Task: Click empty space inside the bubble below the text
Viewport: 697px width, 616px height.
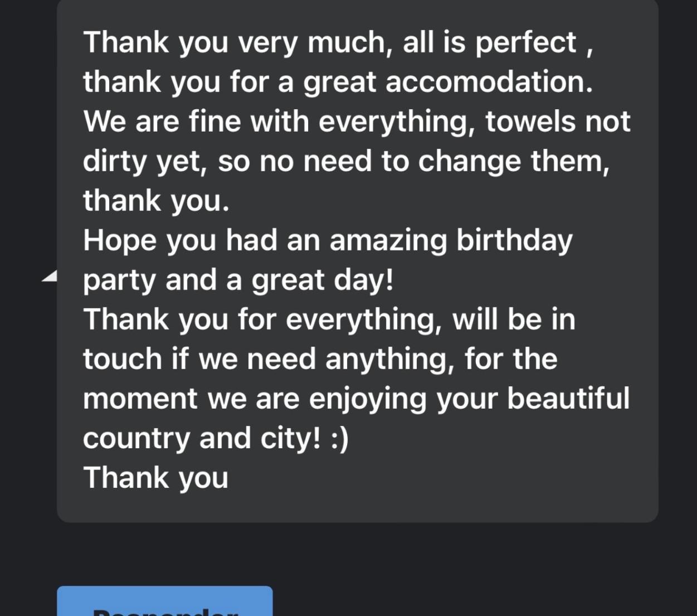Action: (x=358, y=507)
